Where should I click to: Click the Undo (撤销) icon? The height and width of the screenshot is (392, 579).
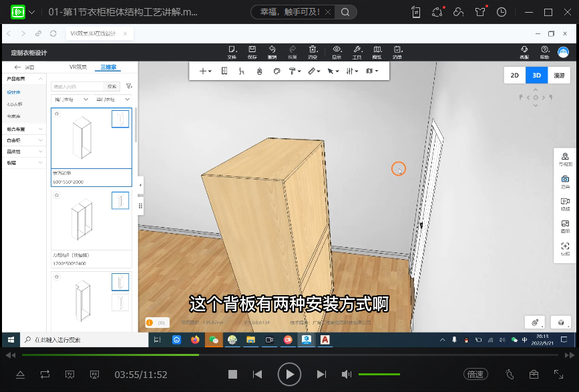tap(272, 51)
